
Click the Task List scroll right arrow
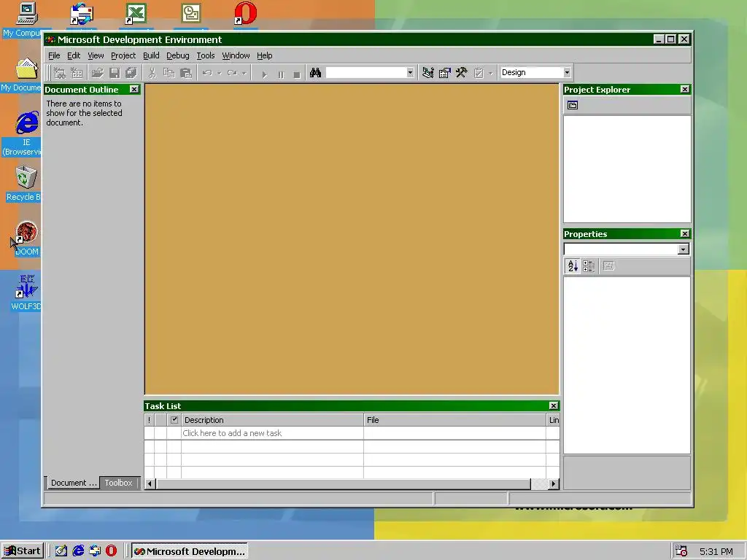pyautogui.click(x=553, y=484)
